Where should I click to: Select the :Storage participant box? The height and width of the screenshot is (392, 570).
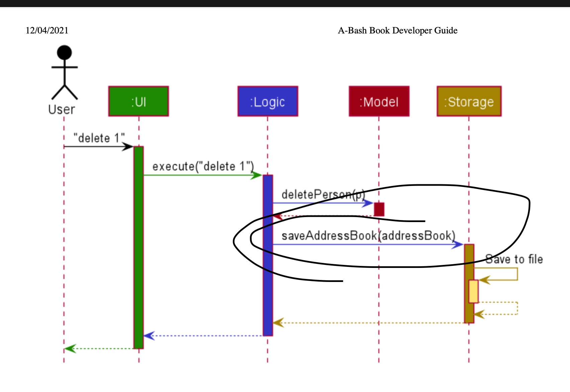(469, 101)
